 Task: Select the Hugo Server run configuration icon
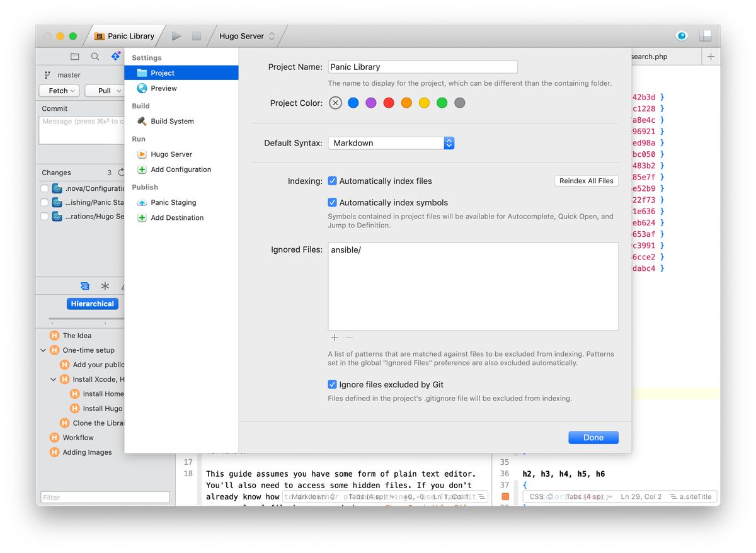[x=142, y=154]
